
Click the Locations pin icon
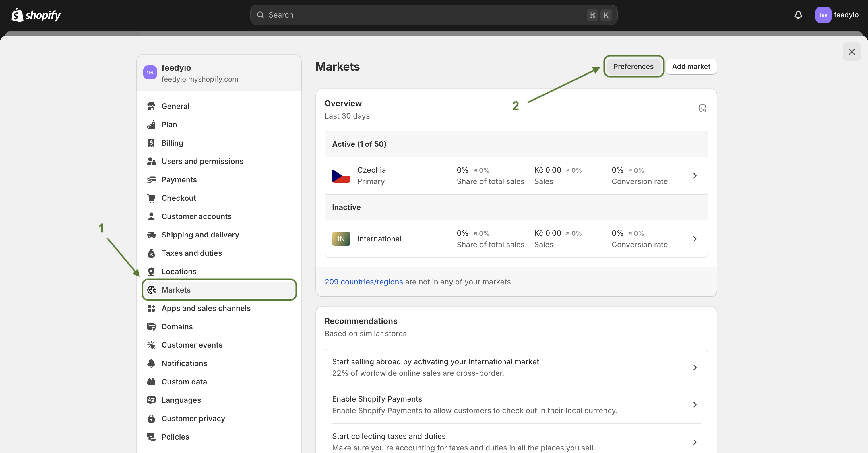151,271
